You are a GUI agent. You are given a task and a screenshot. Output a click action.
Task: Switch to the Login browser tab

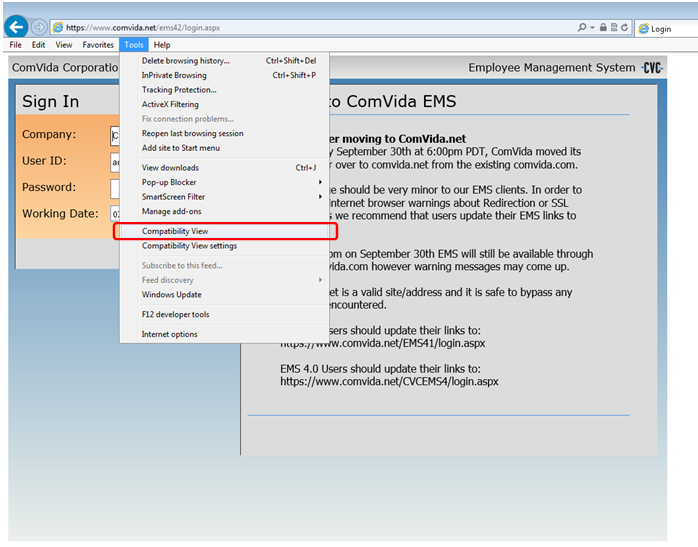click(665, 28)
